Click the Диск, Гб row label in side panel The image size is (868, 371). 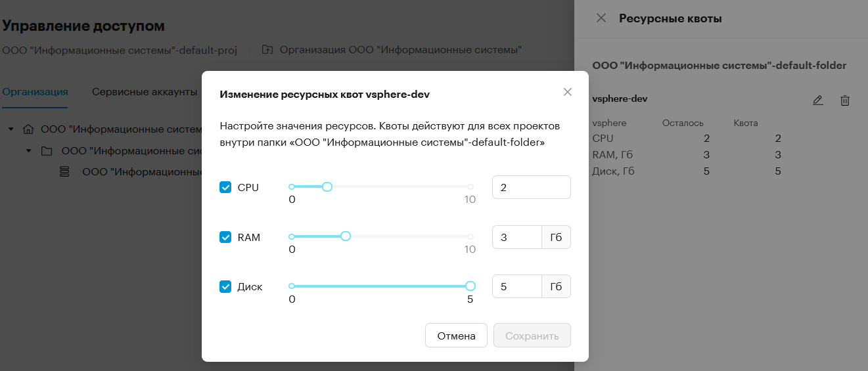coord(614,171)
